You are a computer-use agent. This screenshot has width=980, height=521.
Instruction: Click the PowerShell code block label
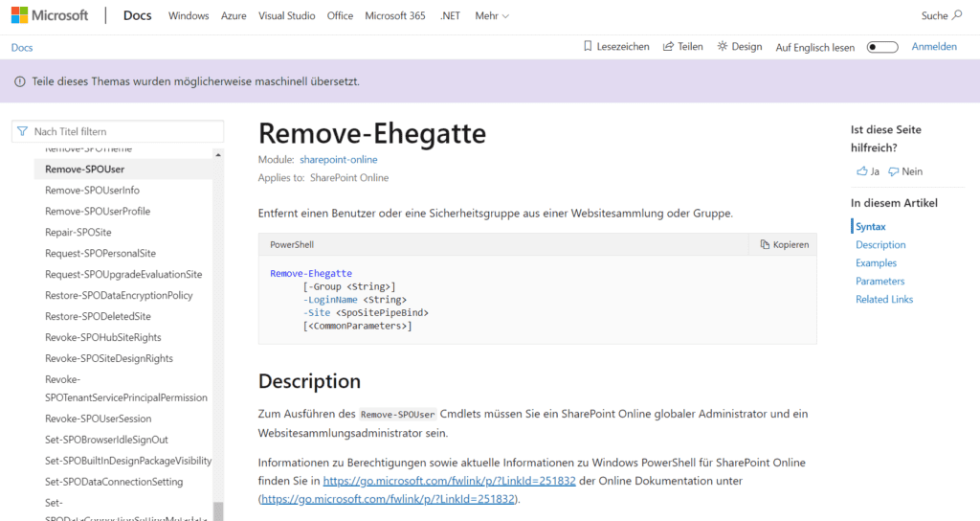(292, 244)
